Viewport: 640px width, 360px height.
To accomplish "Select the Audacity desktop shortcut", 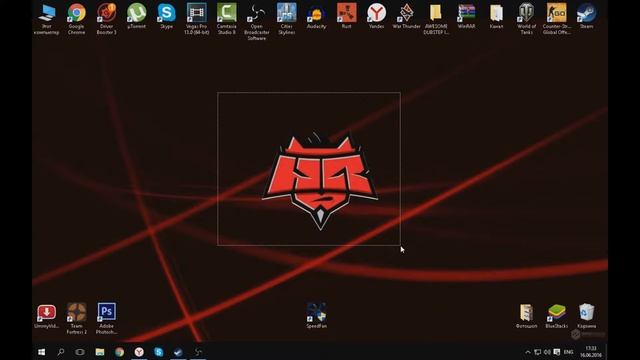I will click(316, 16).
